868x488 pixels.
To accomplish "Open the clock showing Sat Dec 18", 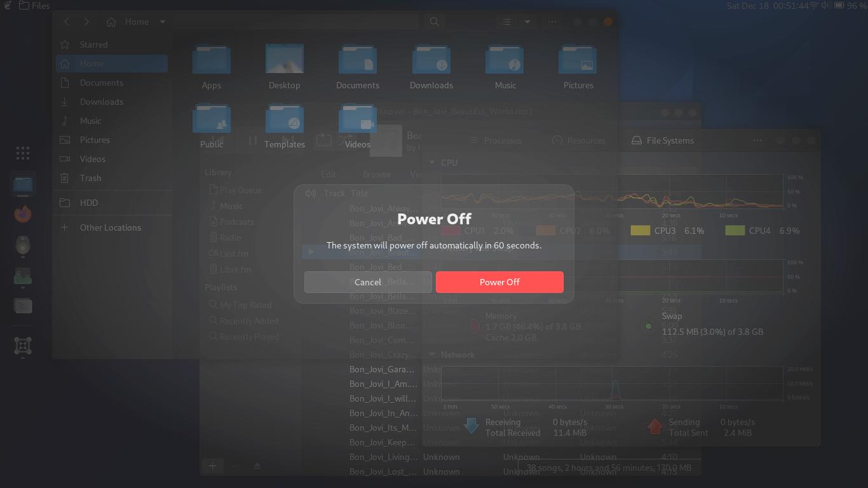I will pyautogui.click(x=768, y=6).
